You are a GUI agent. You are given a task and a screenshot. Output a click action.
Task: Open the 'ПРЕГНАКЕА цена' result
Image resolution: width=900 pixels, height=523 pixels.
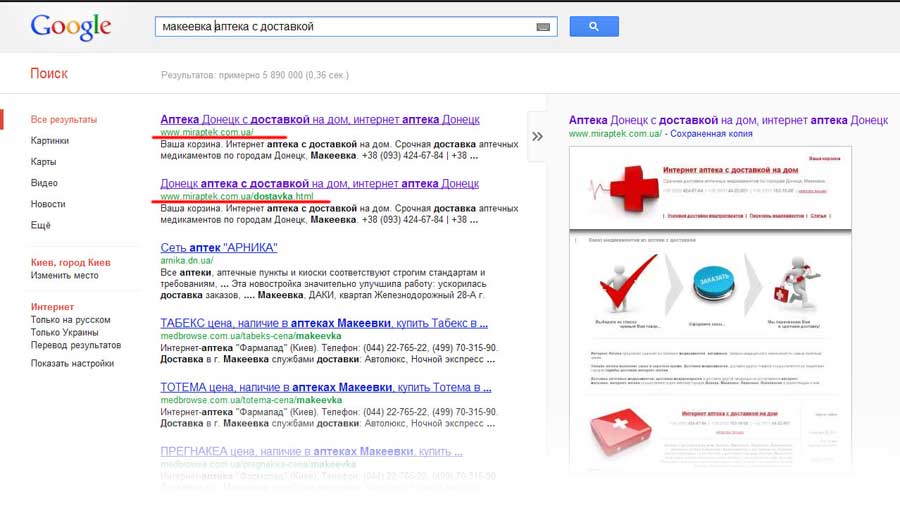(x=311, y=452)
